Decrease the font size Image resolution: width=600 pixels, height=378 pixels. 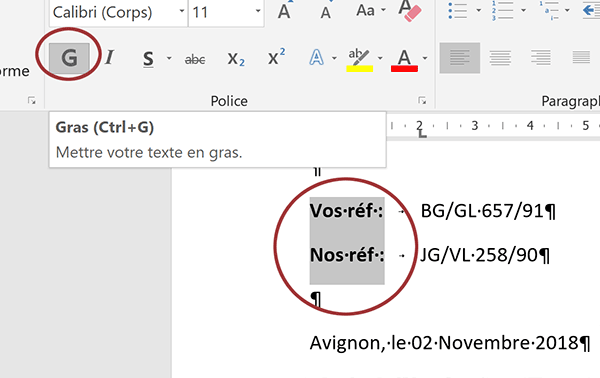(x=326, y=11)
